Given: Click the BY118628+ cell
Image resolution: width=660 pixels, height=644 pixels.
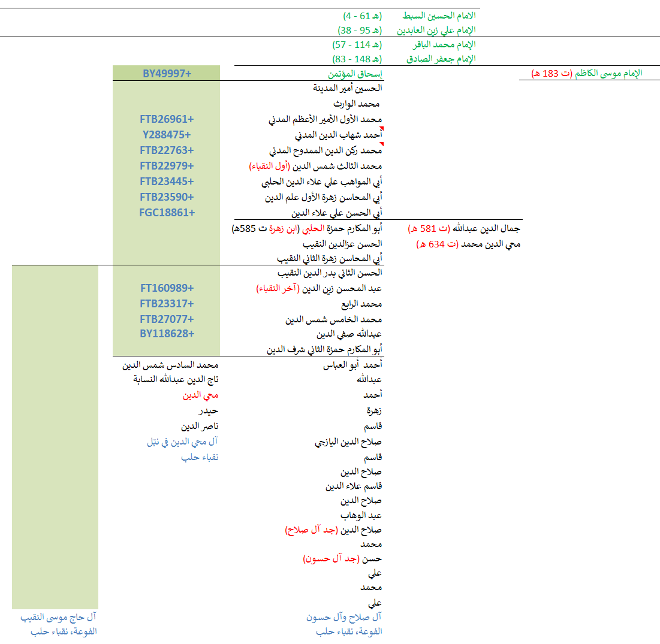Looking at the screenshot, I should pos(167,334).
